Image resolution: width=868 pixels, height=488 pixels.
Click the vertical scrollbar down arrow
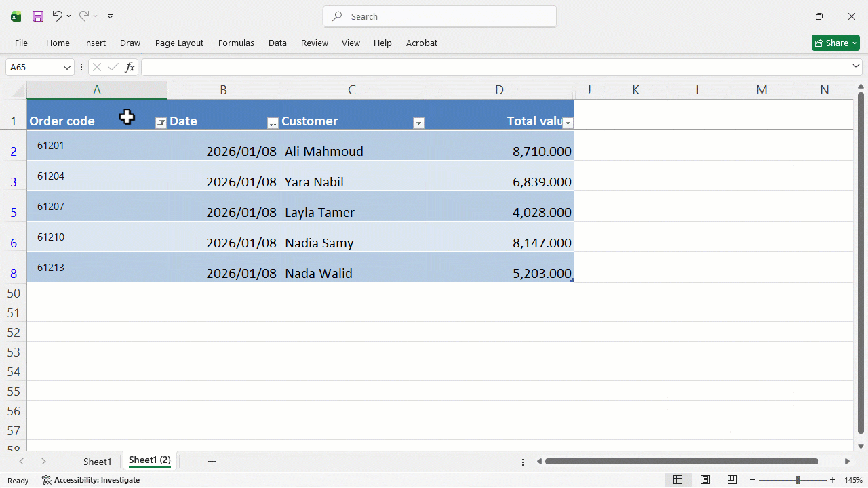pos(861,446)
